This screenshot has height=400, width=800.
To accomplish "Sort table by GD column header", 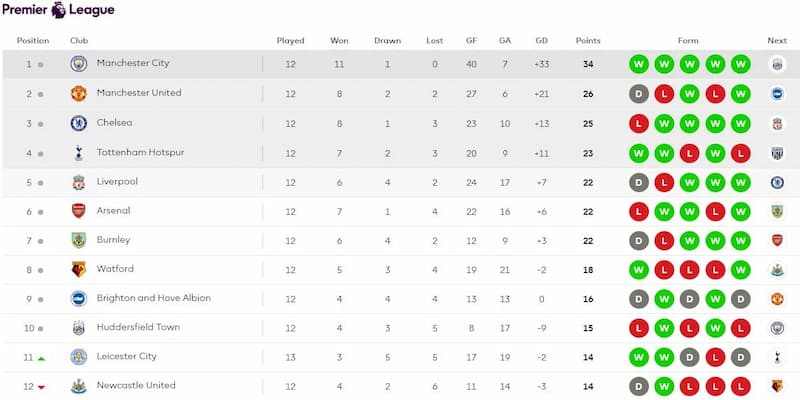I will click(x=541, y=41).
